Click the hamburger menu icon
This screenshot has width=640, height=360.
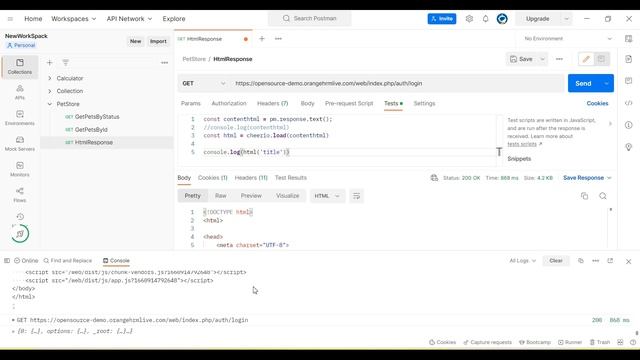(x=10, y=19)
